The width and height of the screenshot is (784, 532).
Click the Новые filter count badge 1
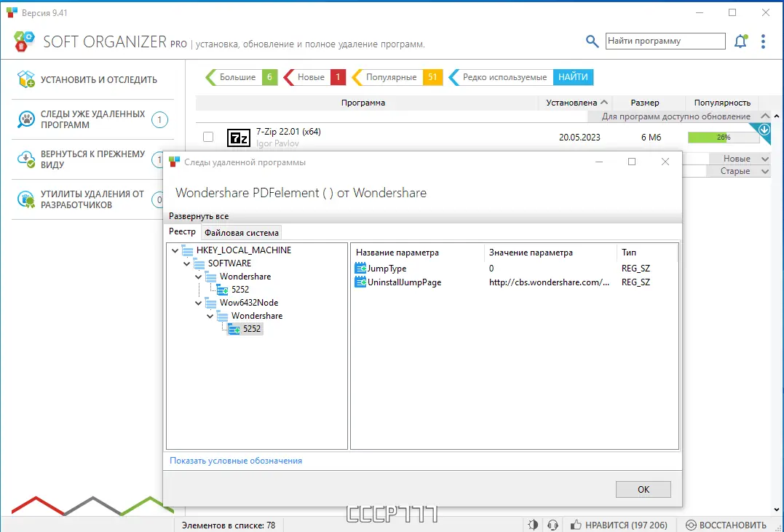point(338,77)
